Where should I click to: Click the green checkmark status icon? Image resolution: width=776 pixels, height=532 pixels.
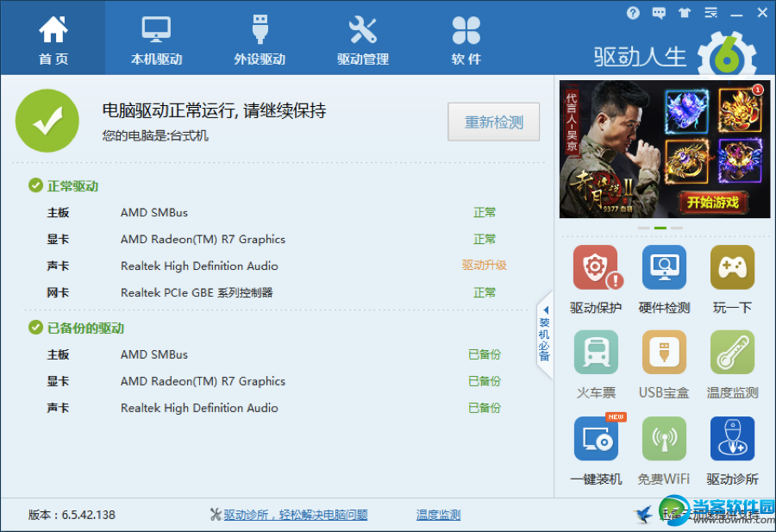click(47, 121)
